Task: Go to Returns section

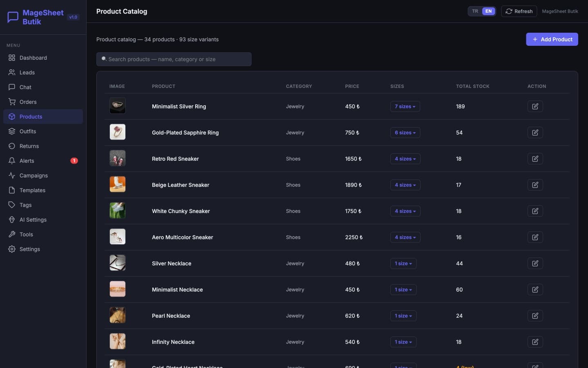Action: pyautogui.click(x=43, y=146)
